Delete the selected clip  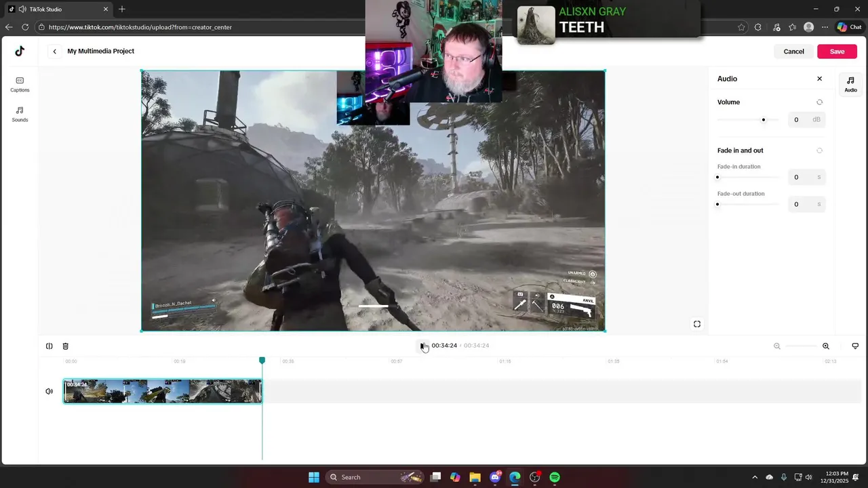pyautogui.click(x=66, y=346)
